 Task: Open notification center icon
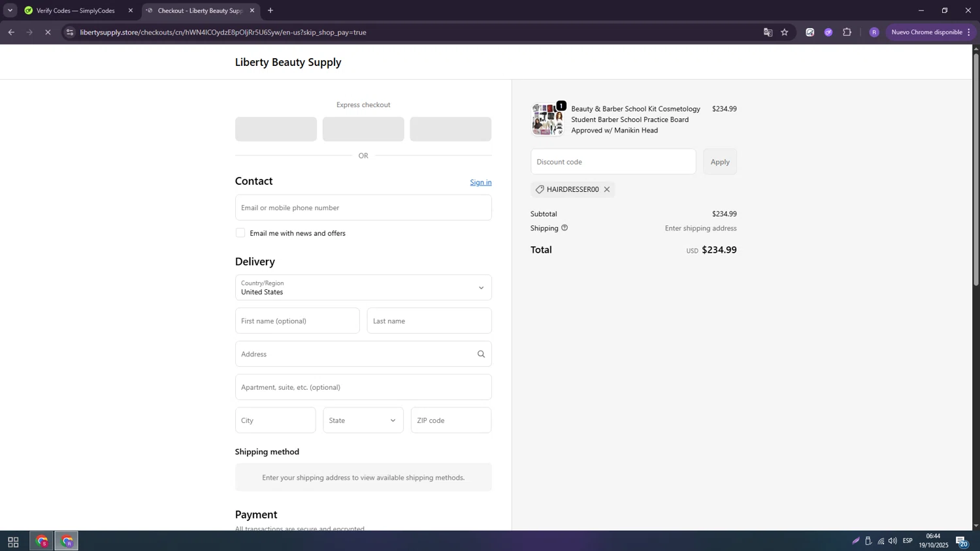point(962,541)
